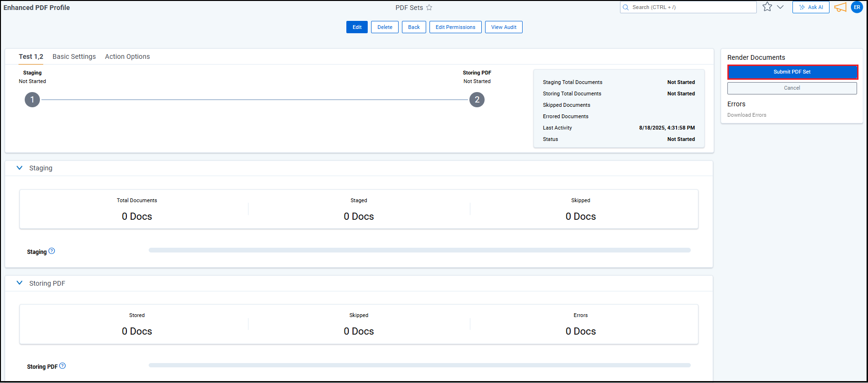The height and width of the screenshot is (383, 868).
Task: Switch to the Basic Settings tab
Action: point(74,56)
